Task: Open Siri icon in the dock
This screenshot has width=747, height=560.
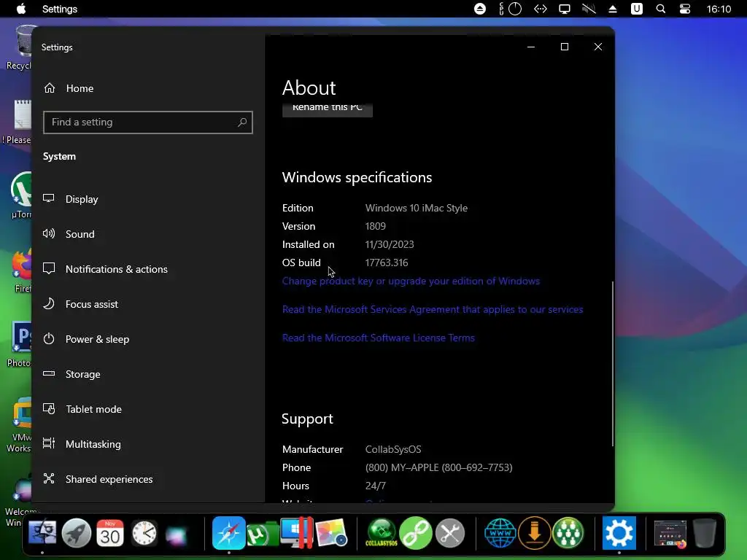Action: coord(177,534)
